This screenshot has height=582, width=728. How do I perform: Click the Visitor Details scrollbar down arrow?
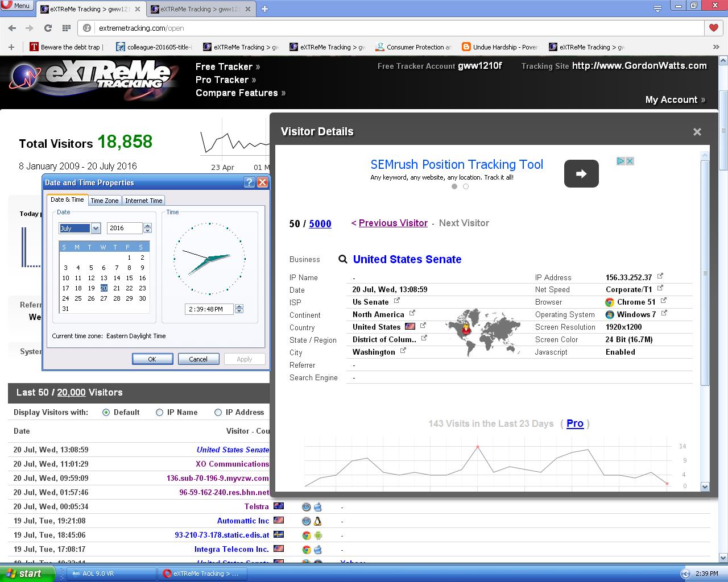pyautogui.click(x=705, y=487)
